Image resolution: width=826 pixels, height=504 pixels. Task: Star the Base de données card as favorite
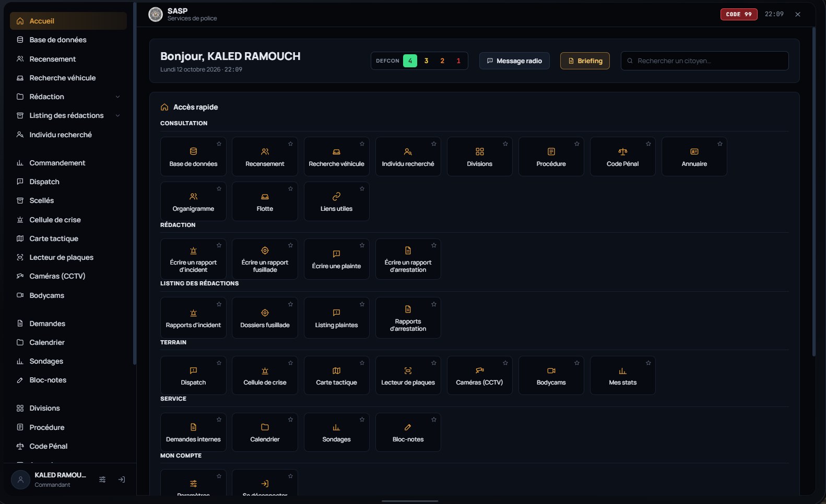pos(219,143)
